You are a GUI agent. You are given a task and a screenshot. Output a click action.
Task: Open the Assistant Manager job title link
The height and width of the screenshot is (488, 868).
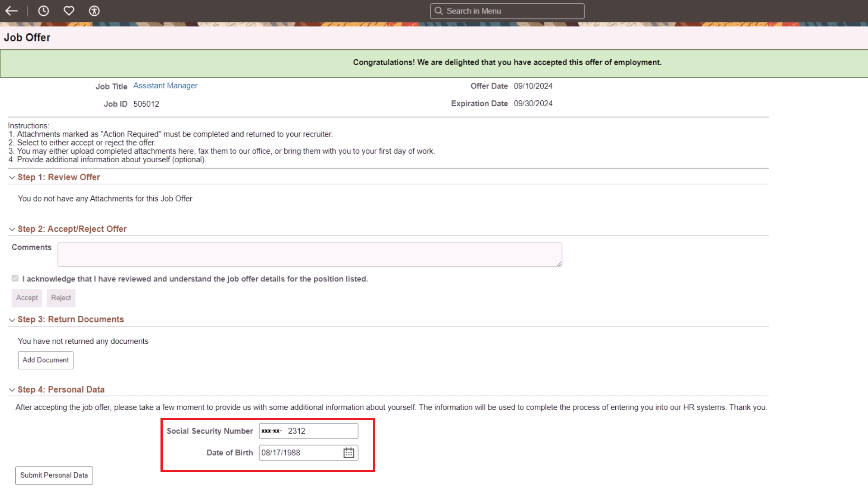pos(165,85)
